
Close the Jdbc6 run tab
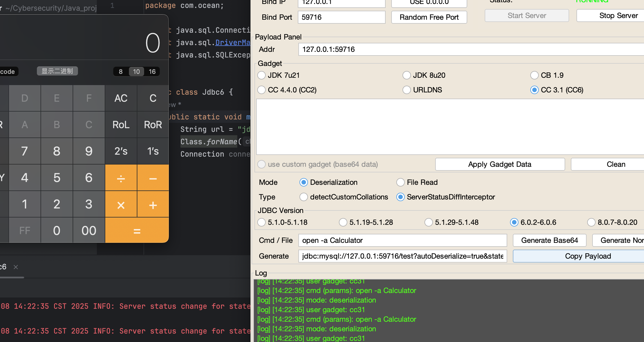pos(16,267)
